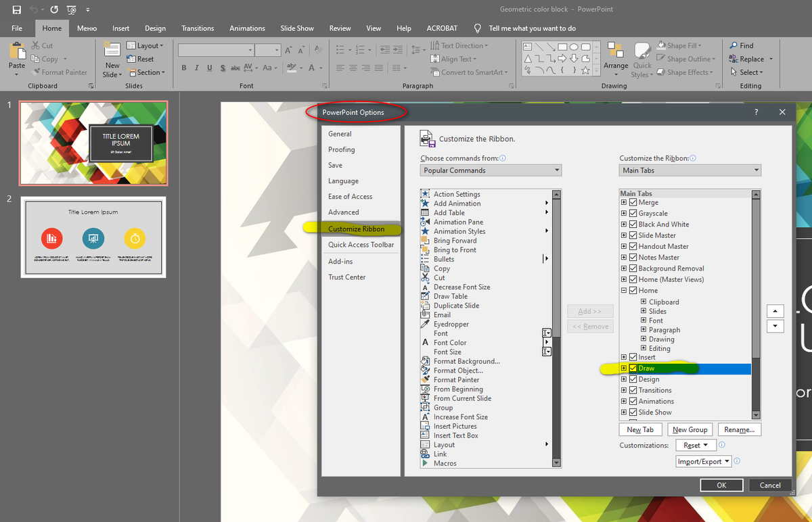This screenshot has height=522, width=812.
Task: Click the Rename button
Action: (x=740, y=429)
